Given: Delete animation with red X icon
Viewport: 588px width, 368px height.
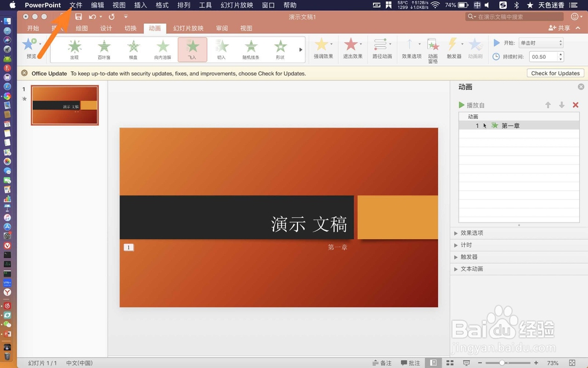Looking at the screenshot, I should (575, 105).
